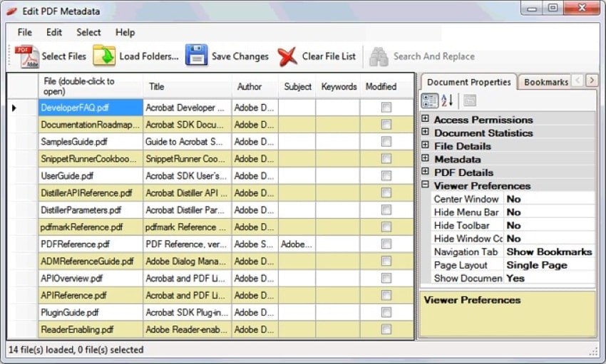Screen dimensions: 606x364
Task: Open the Help menu
Action: click(x=125, y=33)
